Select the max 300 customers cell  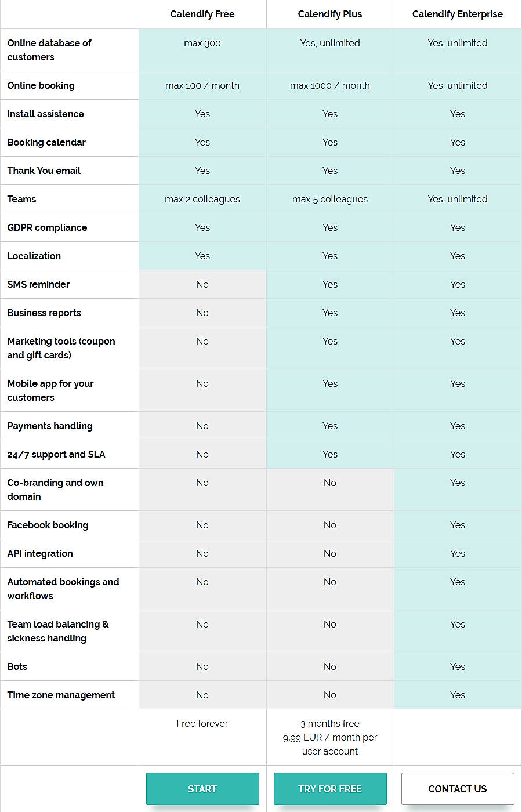(x=202, y=43)
